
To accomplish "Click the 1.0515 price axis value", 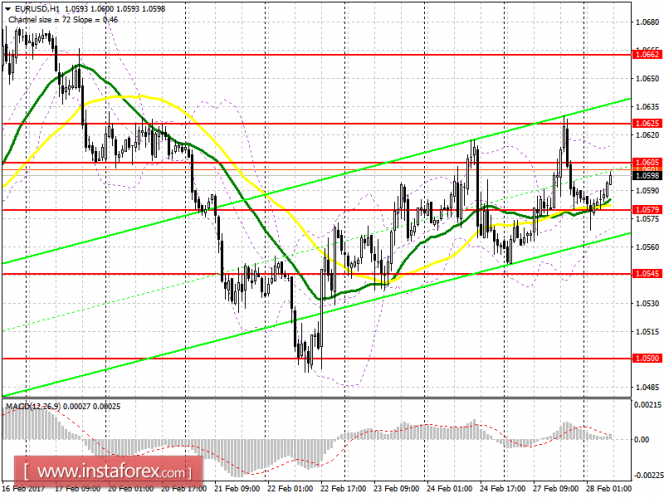I will click(x=648, y=331).
